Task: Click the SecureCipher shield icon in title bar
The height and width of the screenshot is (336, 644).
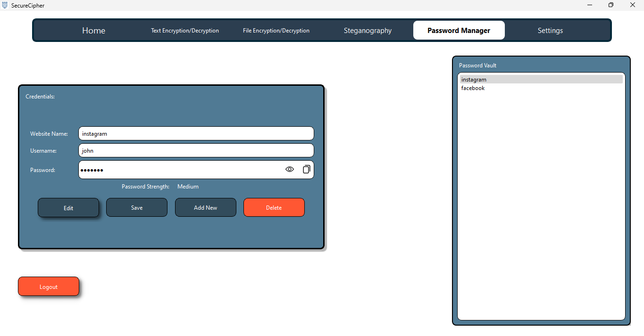Action: tap(5, 5)
